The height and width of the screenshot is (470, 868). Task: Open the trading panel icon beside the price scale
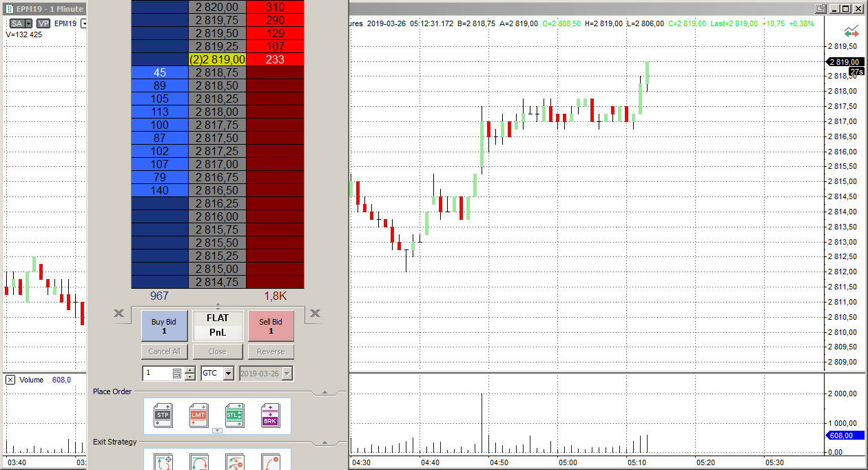(851, 32)
